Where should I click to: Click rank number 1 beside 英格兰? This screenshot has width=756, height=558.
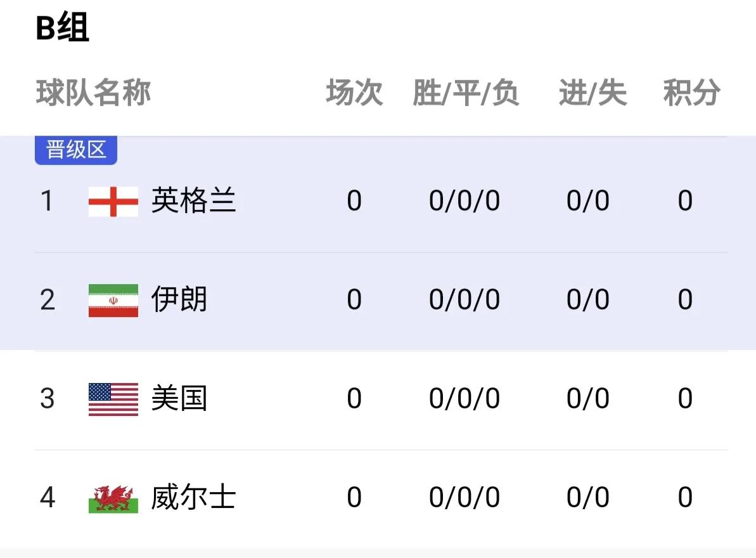click(x=48, y=201)
